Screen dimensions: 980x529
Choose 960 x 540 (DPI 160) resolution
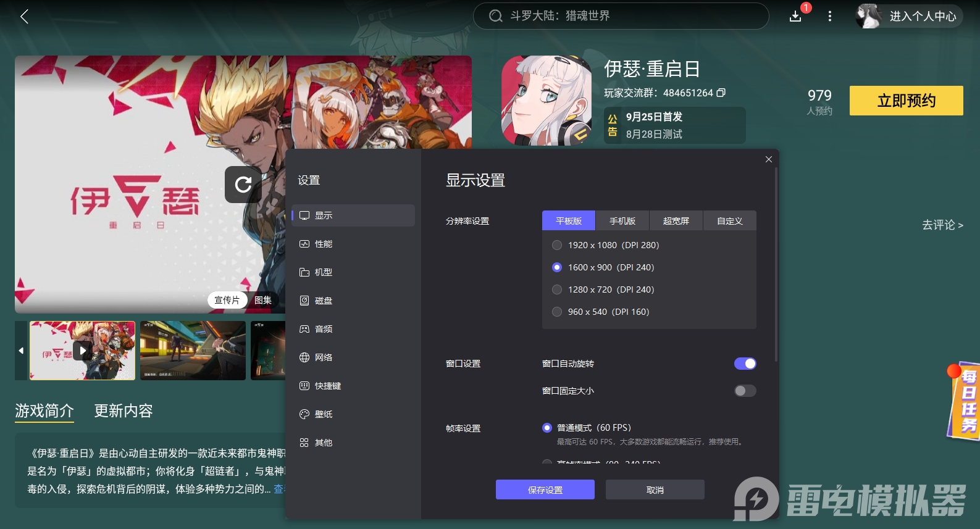(x=601, y=312)
